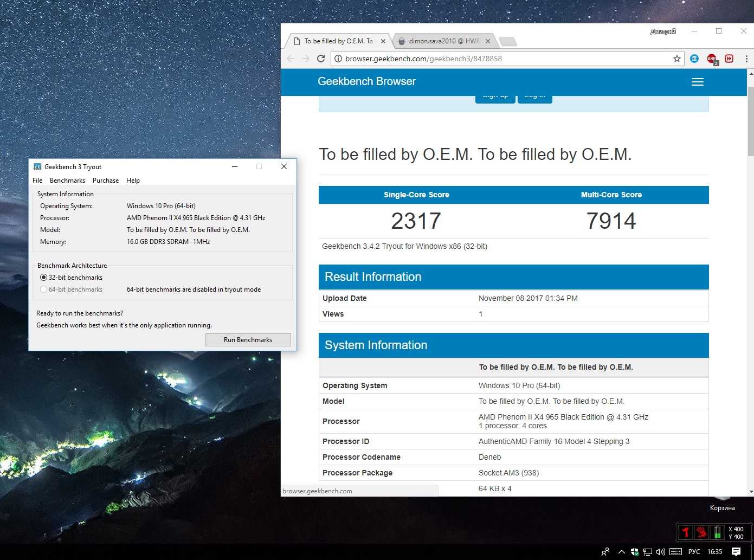Click the 'Result Information' section header

pyautogui.click(x=514, y=277)
